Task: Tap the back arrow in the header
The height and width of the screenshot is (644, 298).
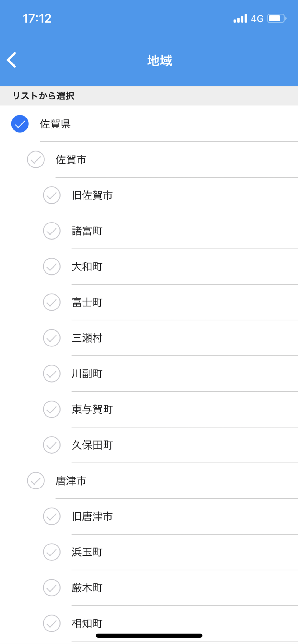Action: 12,60
